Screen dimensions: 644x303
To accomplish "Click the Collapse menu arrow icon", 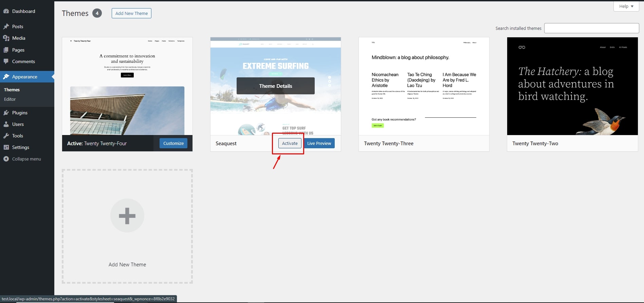I will click(x=6, y=159).
